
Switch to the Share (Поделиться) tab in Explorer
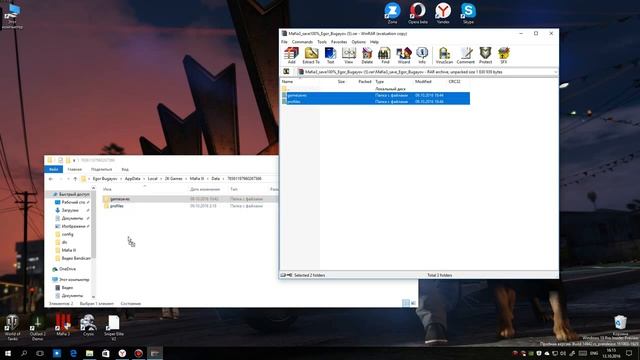[102, 169]
